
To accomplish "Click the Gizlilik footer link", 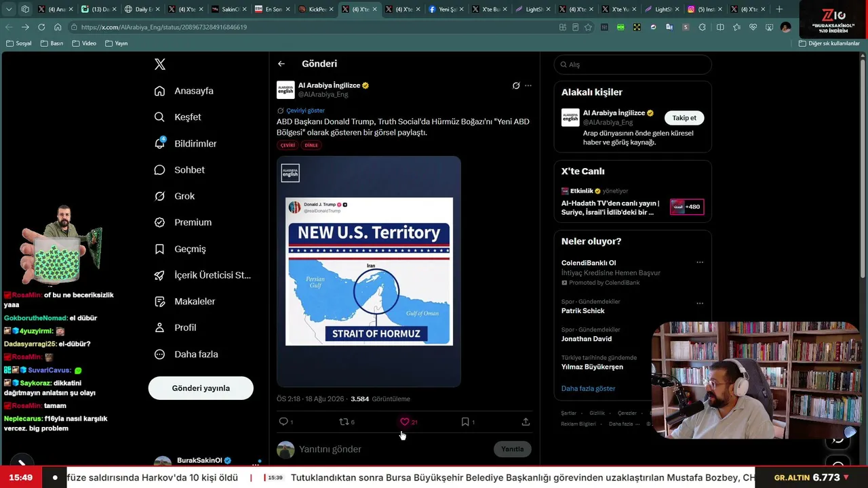I will 597,413.
